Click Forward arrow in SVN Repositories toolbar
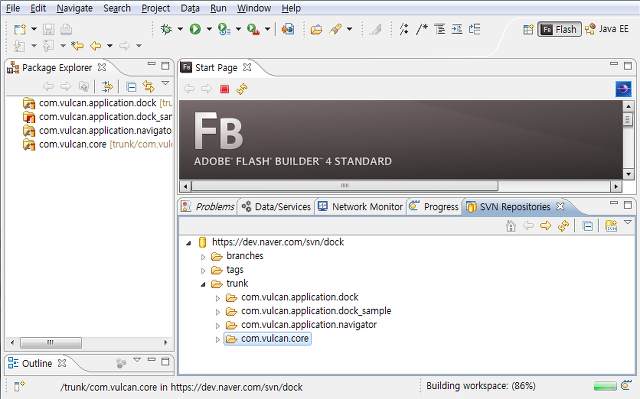 [546, 225]
